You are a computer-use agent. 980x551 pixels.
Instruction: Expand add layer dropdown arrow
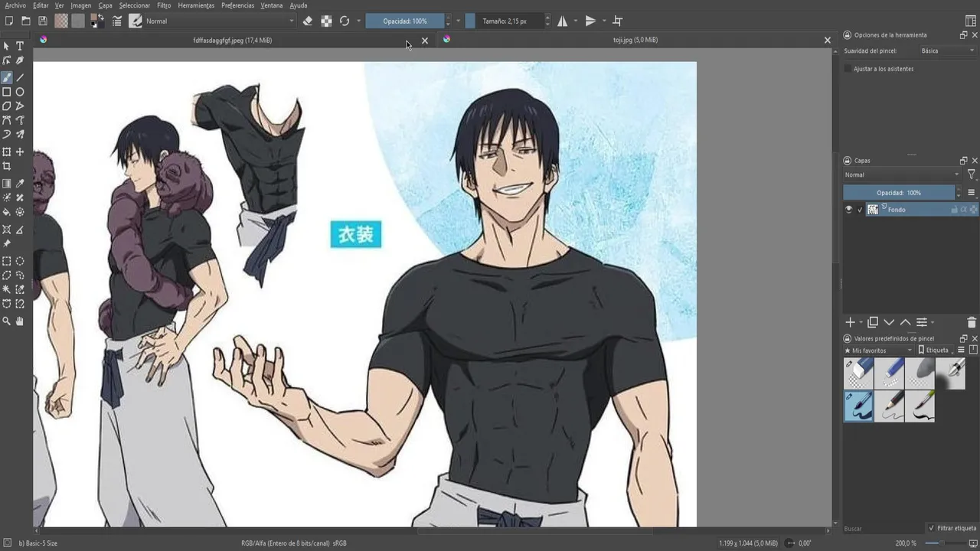[x=861, y=323]
